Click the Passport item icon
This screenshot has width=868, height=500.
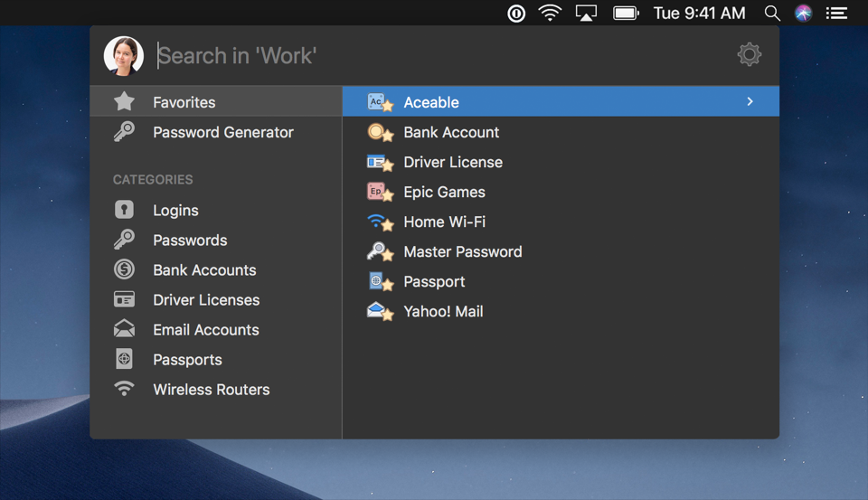coord(381,281)
